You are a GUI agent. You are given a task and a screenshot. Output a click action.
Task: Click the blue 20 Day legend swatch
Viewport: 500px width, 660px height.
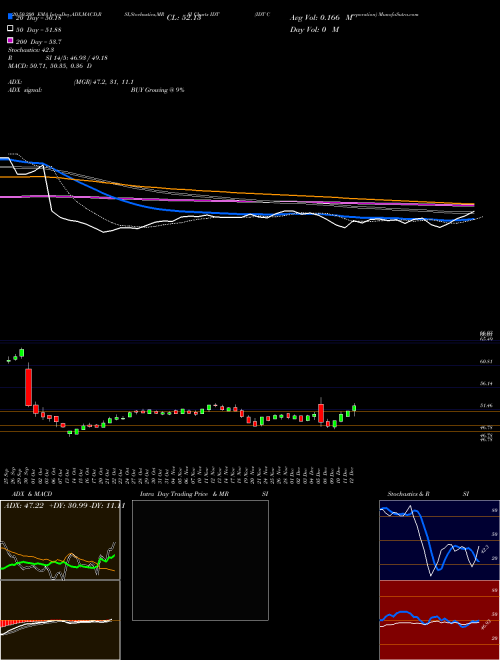click(x=10, y=16)
